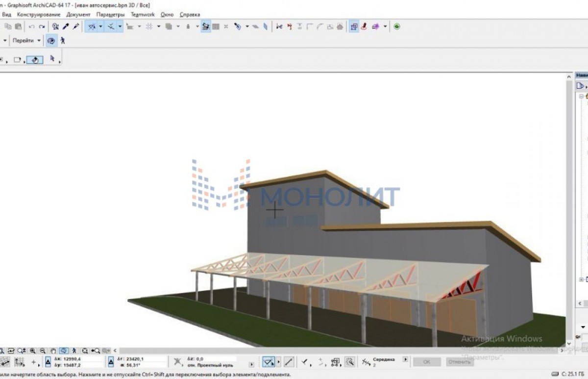This screenshot has height=379, width=588.
Task: Select the rectangular marquee shape option
Action: [x=17, y=60]
